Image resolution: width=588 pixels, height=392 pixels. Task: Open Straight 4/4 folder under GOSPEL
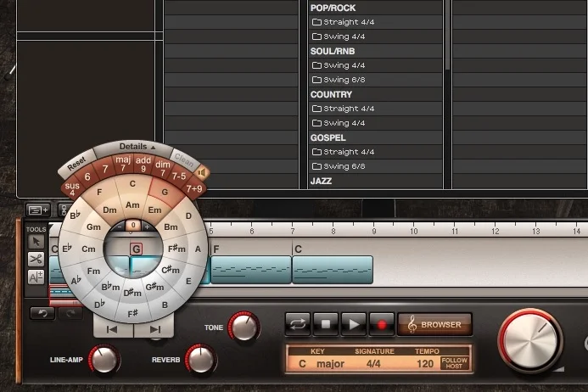(375, 152)
